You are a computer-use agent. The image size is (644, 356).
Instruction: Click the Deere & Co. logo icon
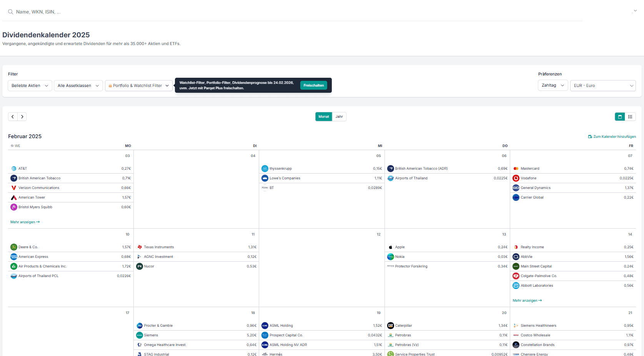pos(14,247)
